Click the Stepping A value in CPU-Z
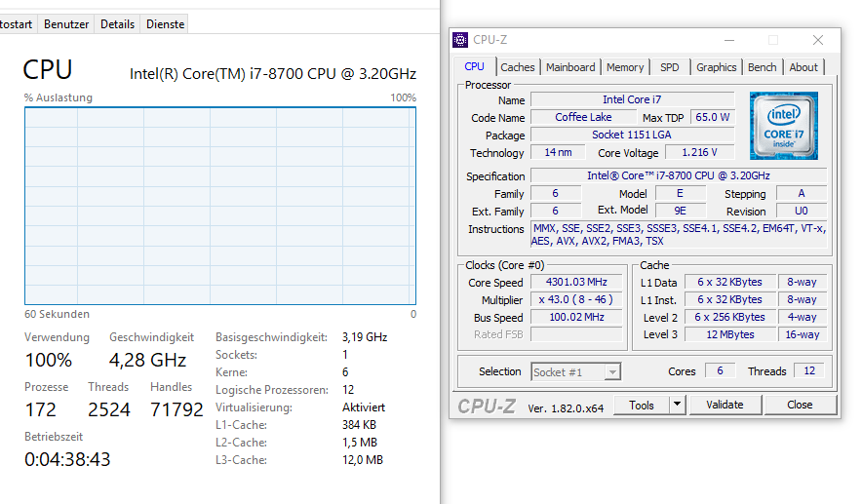862x504 pixels. 801,193
